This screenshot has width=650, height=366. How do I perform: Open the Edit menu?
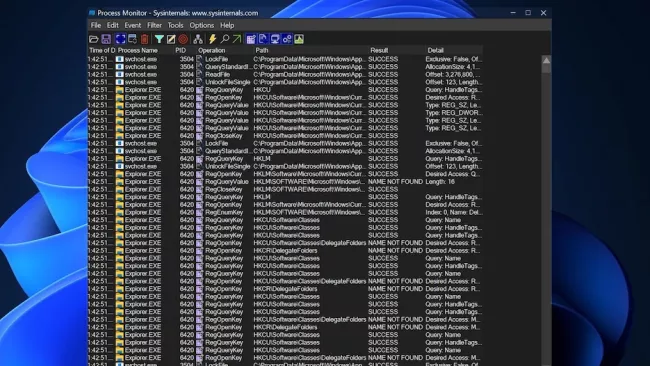coord(112,25)
